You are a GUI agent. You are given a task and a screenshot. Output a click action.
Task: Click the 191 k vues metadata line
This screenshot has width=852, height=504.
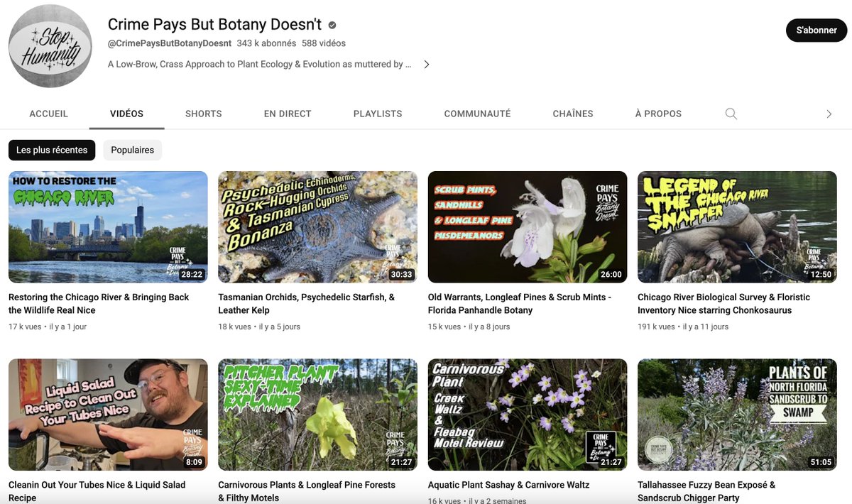point(683,327)
